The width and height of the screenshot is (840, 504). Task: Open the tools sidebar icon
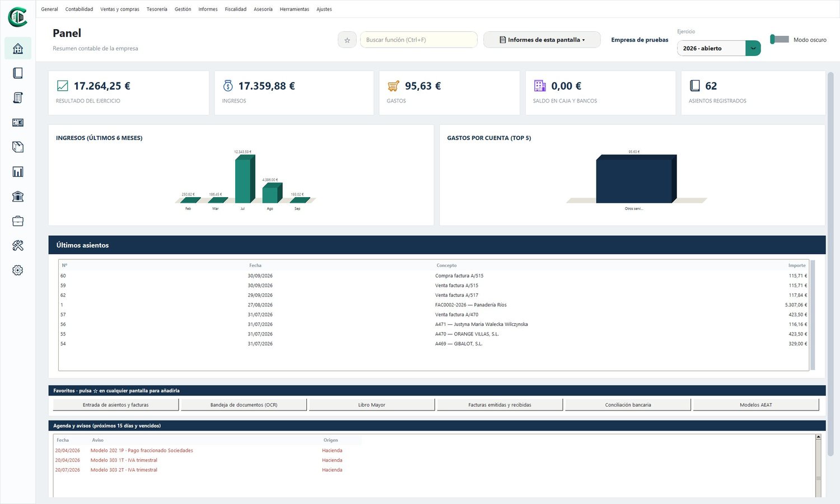click(18, 246)
